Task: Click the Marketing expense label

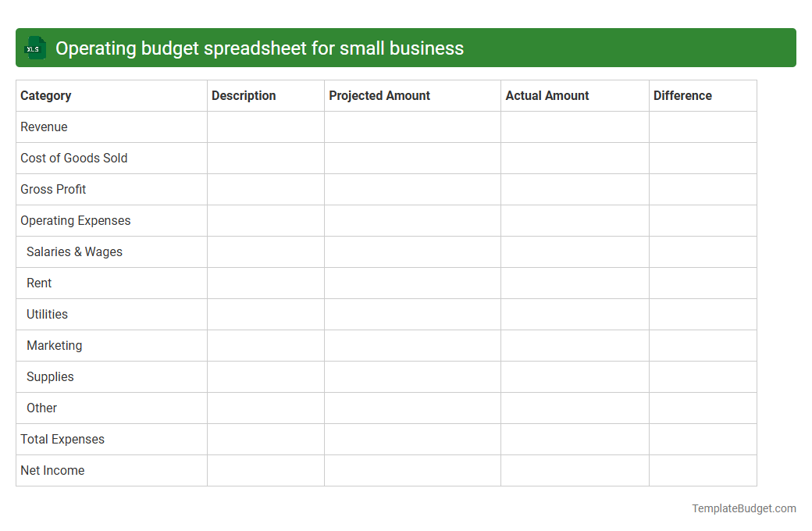Action: [54, 345]
